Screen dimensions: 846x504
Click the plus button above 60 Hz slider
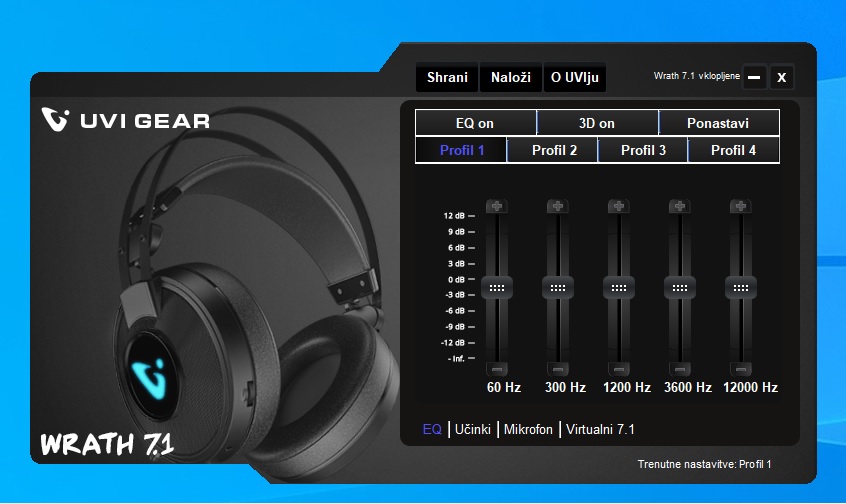[496, 206]
